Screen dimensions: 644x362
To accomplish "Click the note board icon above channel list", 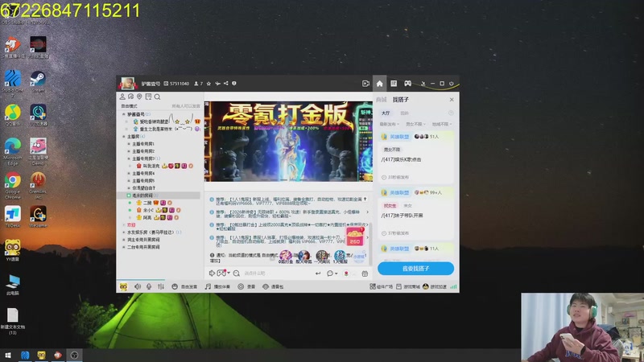I will click(x=148, y=97).
